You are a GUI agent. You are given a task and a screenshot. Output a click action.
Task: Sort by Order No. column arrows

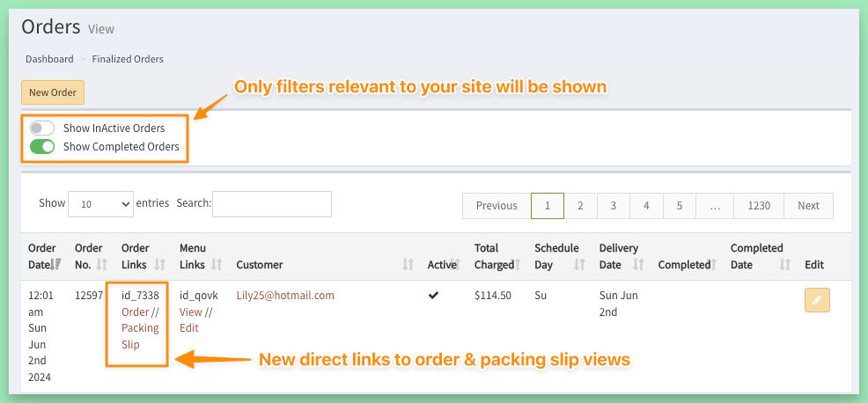102,265
